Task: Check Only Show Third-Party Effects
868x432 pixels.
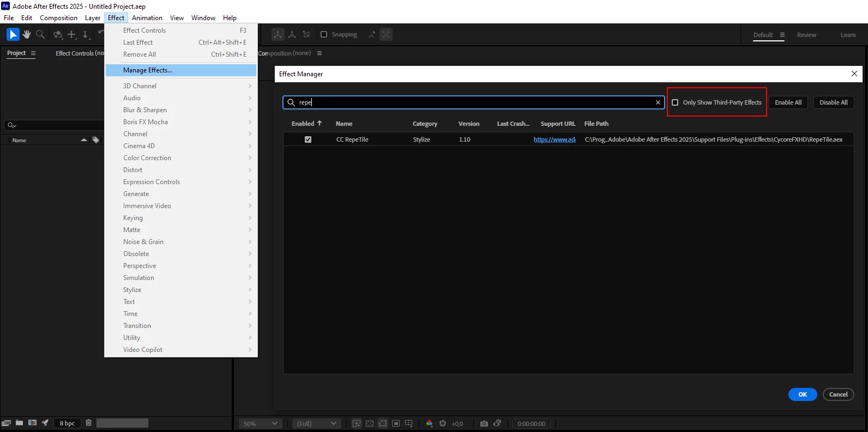Action: tap(675, 102)
